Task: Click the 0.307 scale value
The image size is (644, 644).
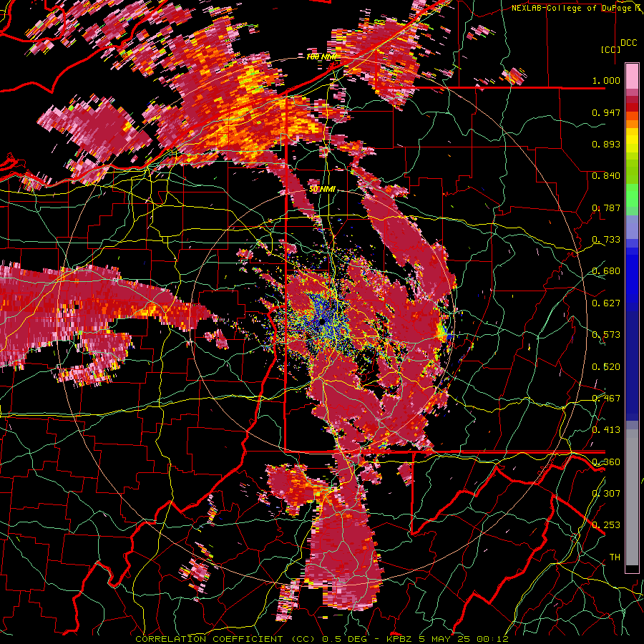Action: (x=606, y=493)
